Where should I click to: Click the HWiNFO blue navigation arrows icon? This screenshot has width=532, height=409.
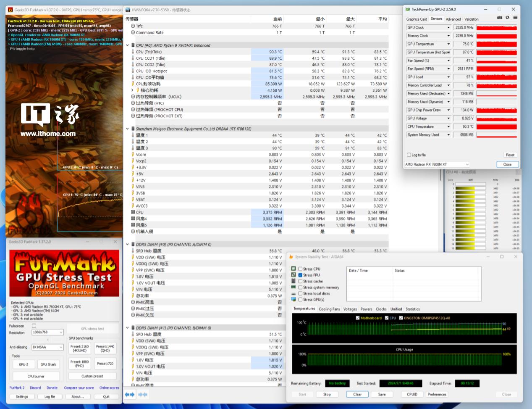click(130, 394)
